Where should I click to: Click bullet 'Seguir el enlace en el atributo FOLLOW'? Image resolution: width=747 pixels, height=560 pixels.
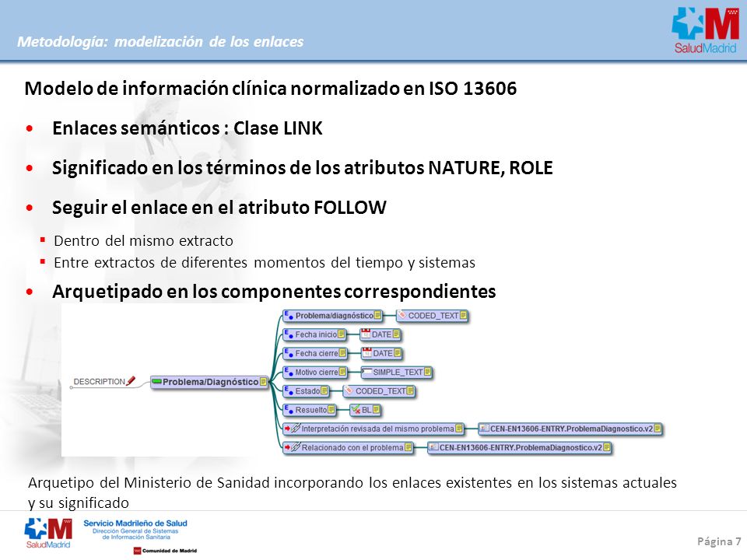[219, 208]
